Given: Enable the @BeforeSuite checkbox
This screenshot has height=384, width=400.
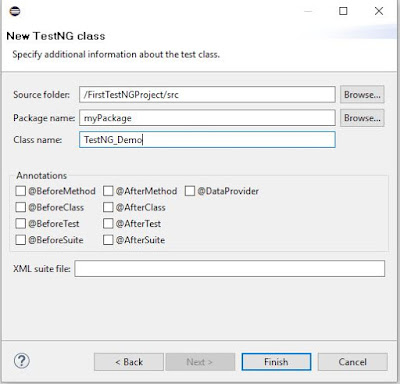Looking at the screenshot, I should pyautogui.click(x=21, y=240).
